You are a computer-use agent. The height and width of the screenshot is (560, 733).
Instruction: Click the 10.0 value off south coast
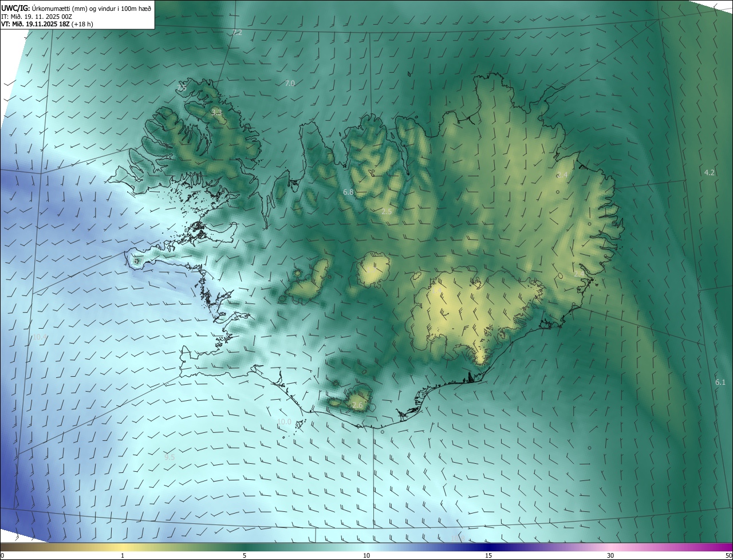(285, 422)
